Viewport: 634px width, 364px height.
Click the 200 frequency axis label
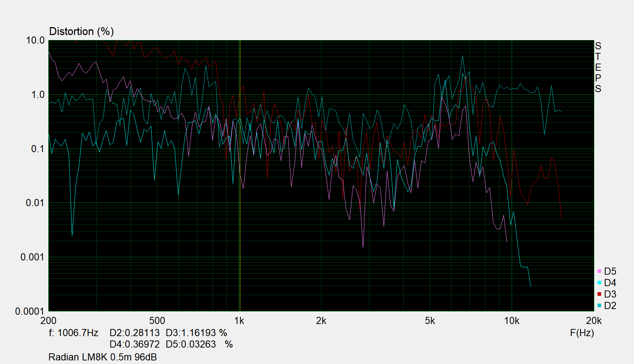(x=48, y=321)
